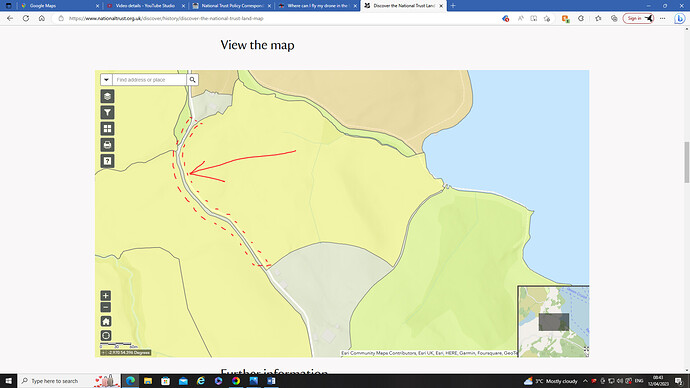Switch to Where can I fly my drone tab
The width and height of the screenshot is (690, 388).
point(317,6)
